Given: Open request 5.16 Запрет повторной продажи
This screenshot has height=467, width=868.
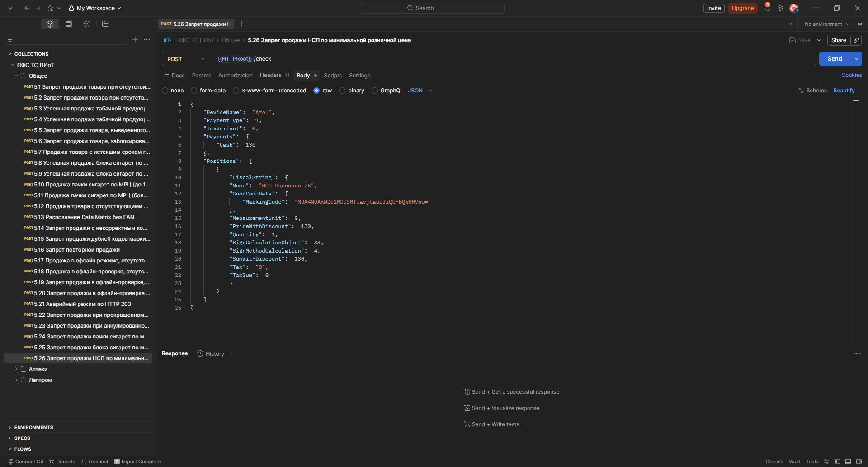Looking at the screenshot, I should 78,250.
